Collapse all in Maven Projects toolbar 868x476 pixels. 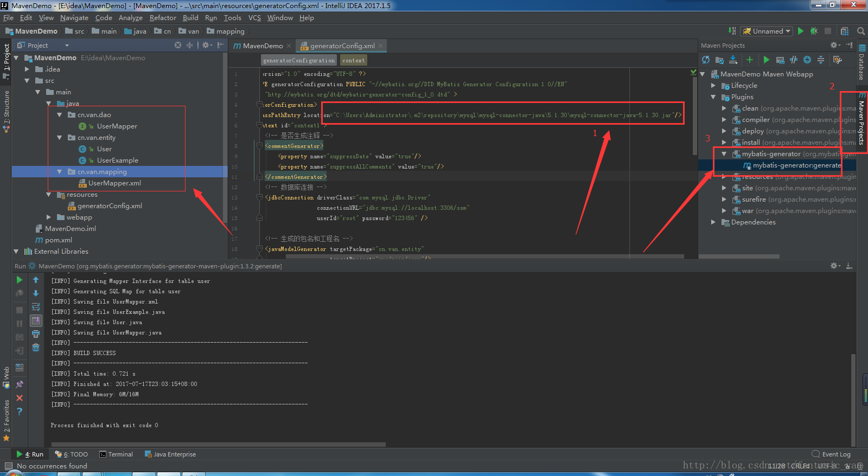tap(821, 60)
